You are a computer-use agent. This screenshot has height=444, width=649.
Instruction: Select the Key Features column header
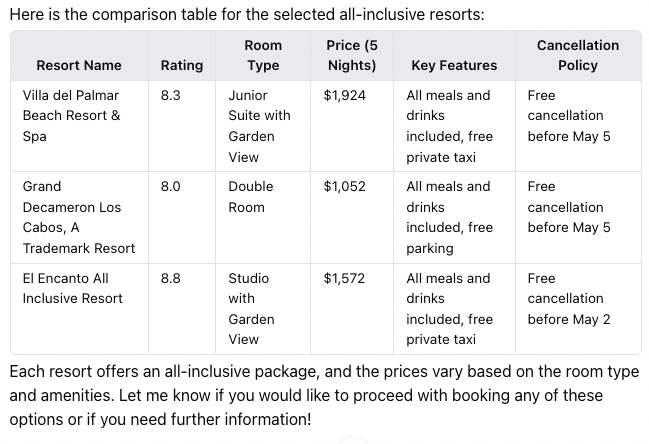[x=453, y=65]
